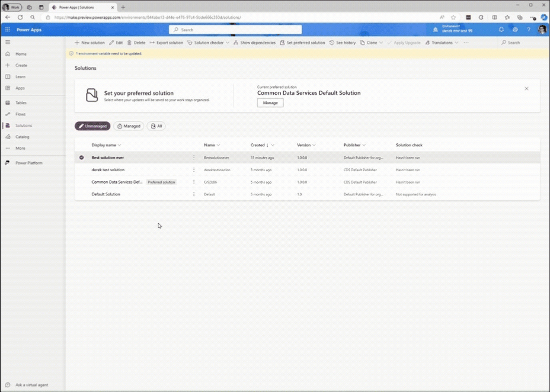Image resolution: width=550 pixels, height=392 pixels.
Task: Open settings gear in header
Action: click(515, 30)
